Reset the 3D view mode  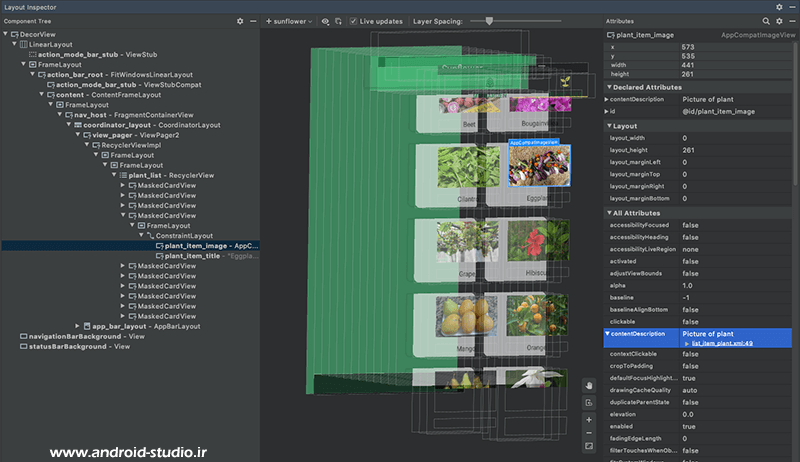click(589, 402)
